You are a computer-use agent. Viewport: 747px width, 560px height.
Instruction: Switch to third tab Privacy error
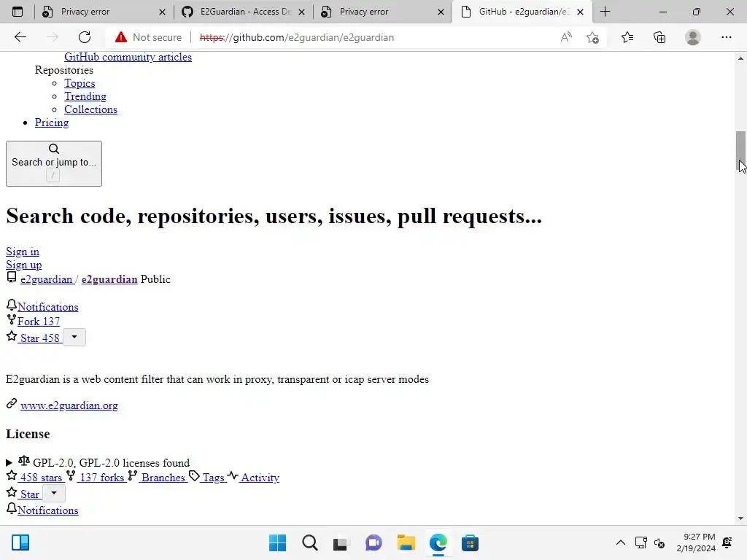(382, 12)
